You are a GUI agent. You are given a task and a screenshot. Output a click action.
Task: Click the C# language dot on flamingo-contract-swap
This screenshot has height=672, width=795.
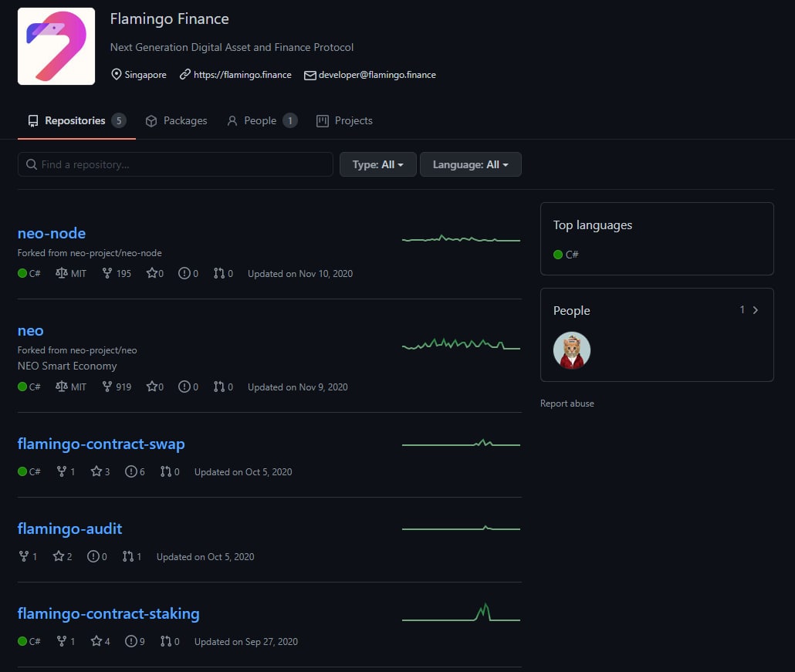click(x=22, y=471)
